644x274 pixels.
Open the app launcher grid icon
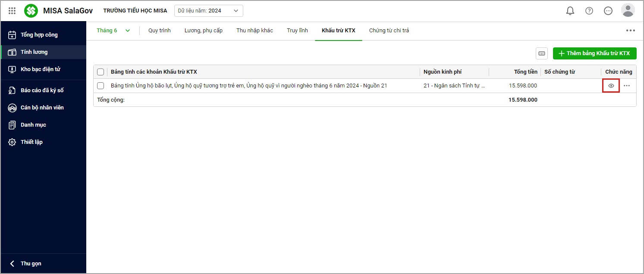12,11
